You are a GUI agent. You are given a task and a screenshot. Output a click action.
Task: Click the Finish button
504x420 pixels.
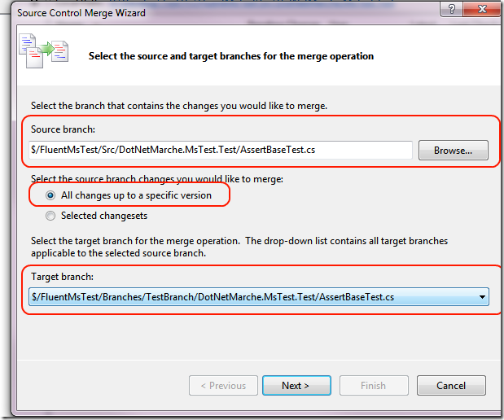374,385
